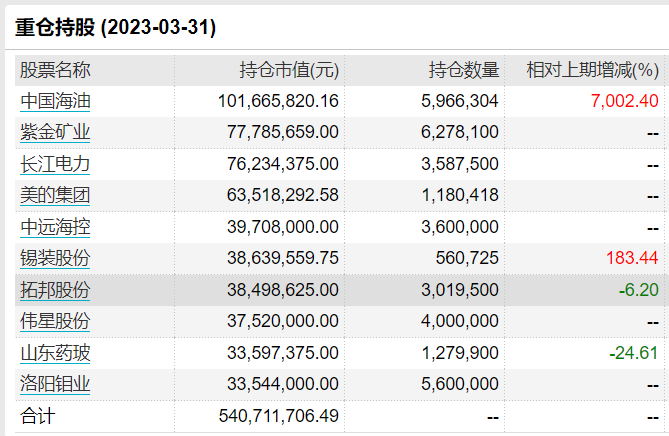Open the 锡装股份 stock link
The width and height of the screenshot is (669, 436).
coord(55,258)
